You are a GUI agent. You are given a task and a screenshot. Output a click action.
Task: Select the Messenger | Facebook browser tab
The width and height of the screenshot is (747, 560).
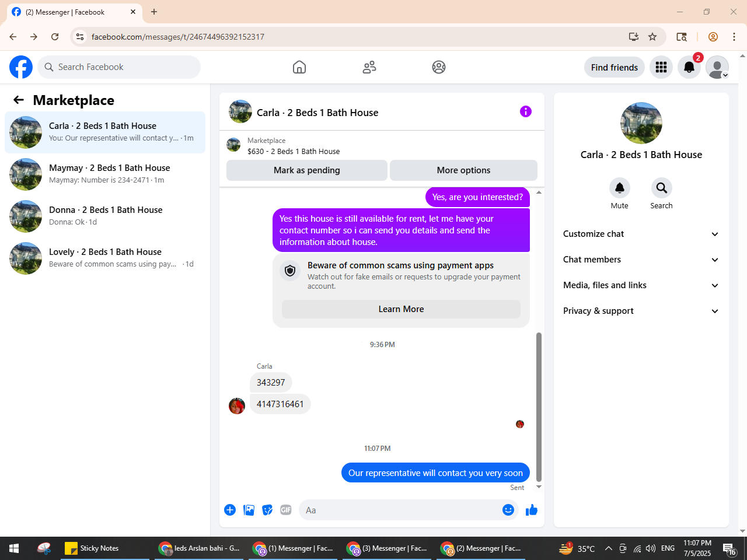tap(74, 12)
